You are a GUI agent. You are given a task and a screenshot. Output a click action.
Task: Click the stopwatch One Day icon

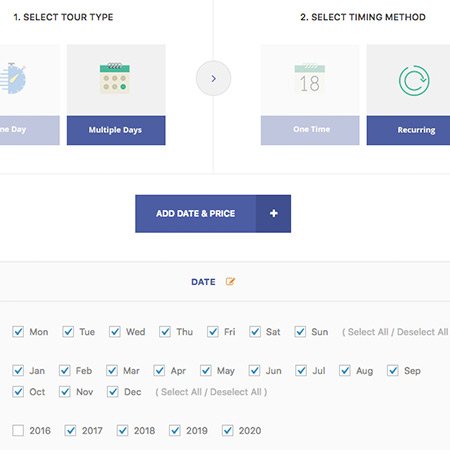pyautogui.click(x=13, y=78)
